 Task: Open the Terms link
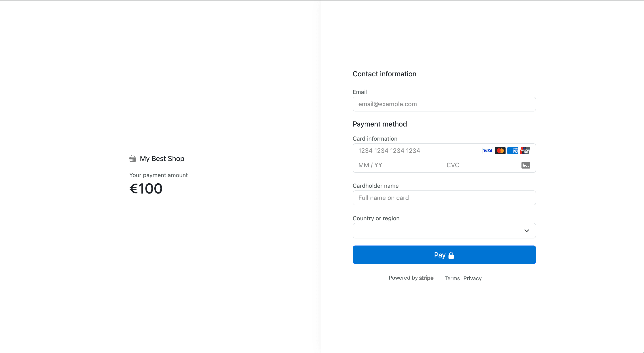point(452,278)
